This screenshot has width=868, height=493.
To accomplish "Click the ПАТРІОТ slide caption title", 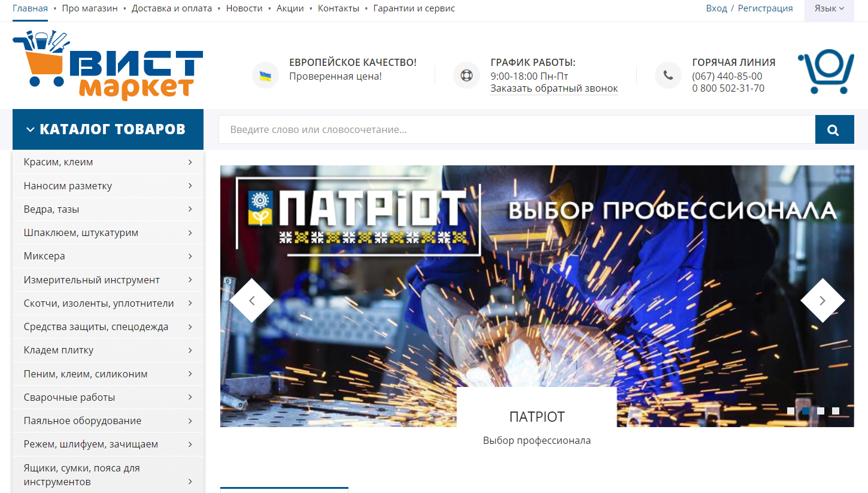I will tap(537, 416).
